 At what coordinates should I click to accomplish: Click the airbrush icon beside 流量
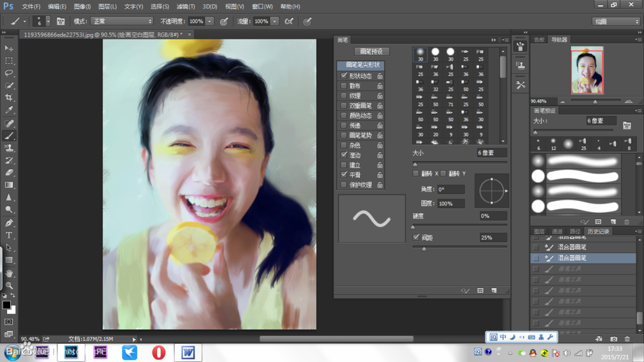point(289,21)
